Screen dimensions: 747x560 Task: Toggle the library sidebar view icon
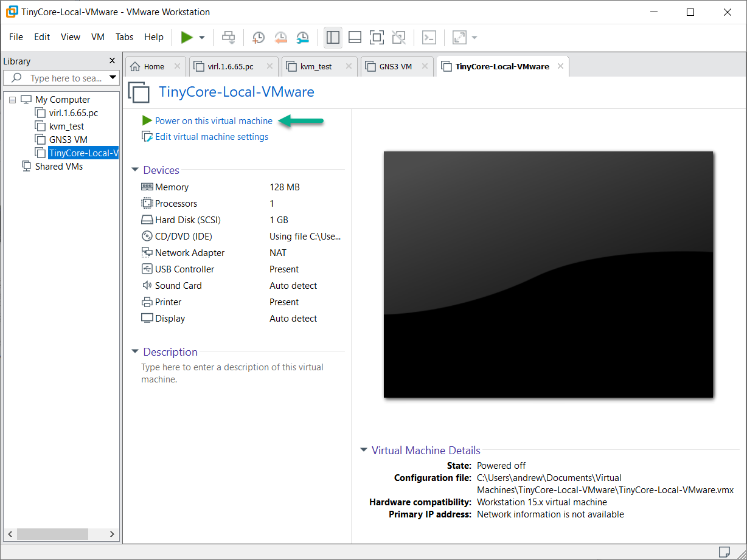coord(333,37)
